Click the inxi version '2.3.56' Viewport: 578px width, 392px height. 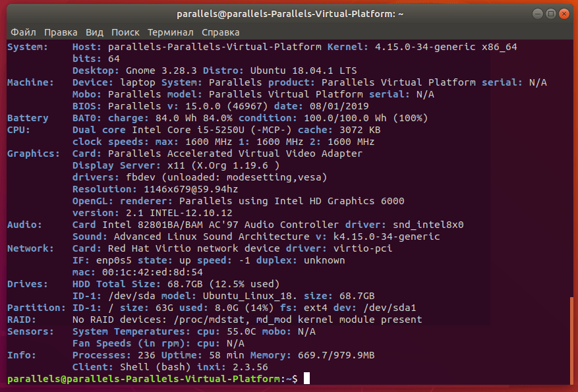point(250,367)
